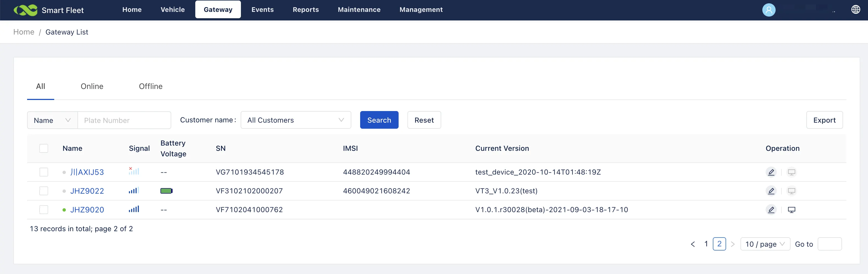868x274 pixels.
Task: Click signal bars icon of JHZ9022
Action: 134,191
